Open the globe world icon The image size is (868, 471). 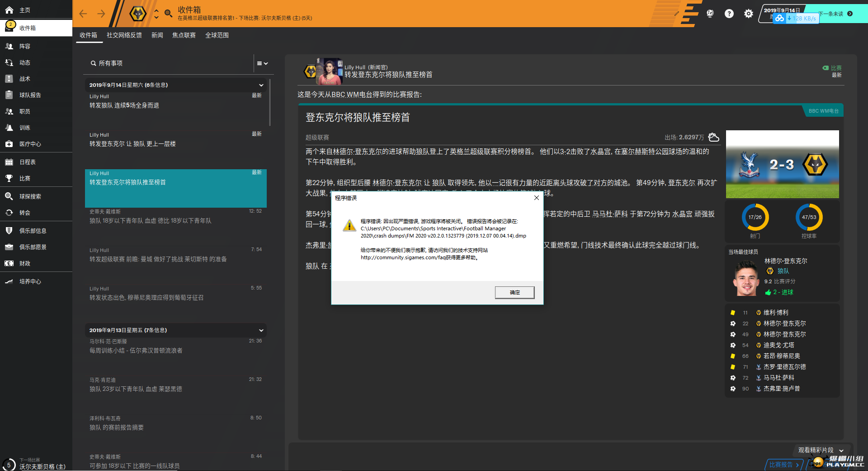pyautogui.click(x=710, y=14)
